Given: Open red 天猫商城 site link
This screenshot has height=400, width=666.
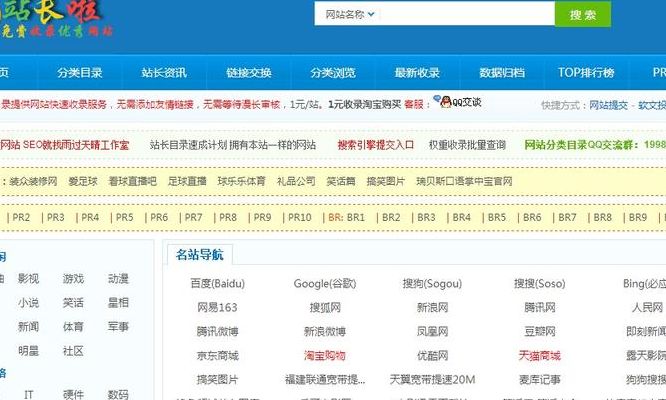Looking at the screenshot, I should [539, 355].
